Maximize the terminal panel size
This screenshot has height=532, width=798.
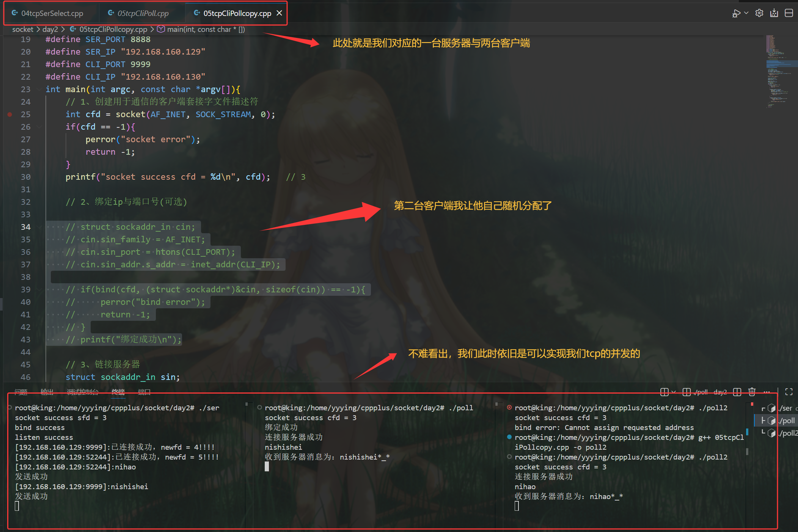789,392
